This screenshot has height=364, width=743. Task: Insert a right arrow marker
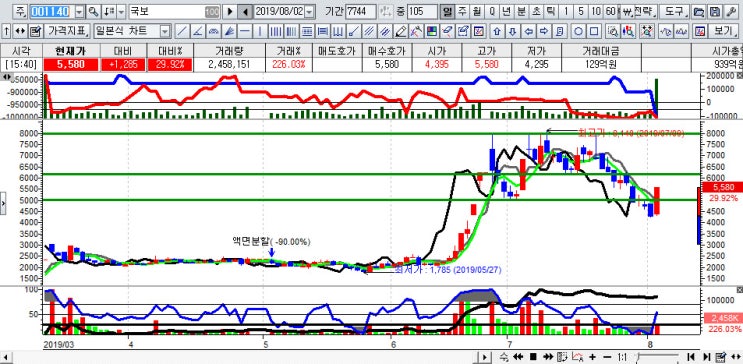[544, 32]
